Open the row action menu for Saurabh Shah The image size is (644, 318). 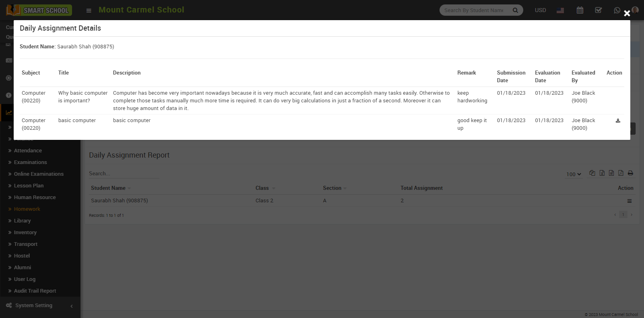629,201
